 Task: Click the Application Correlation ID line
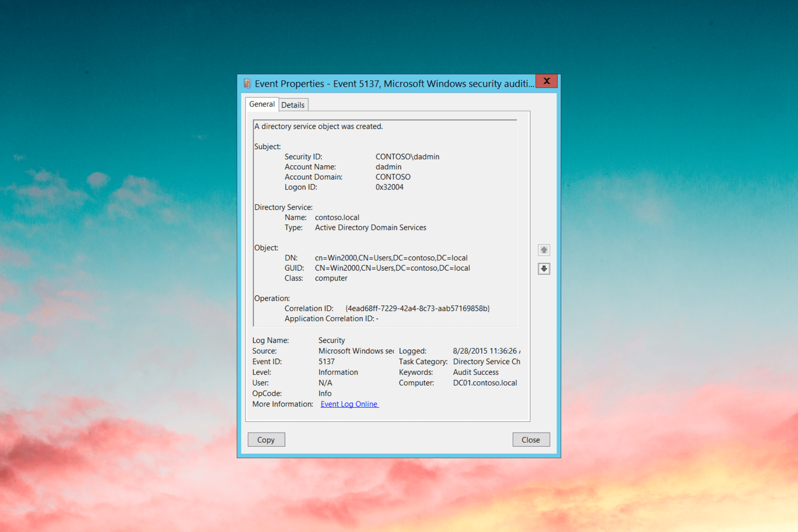coord(332,319)
